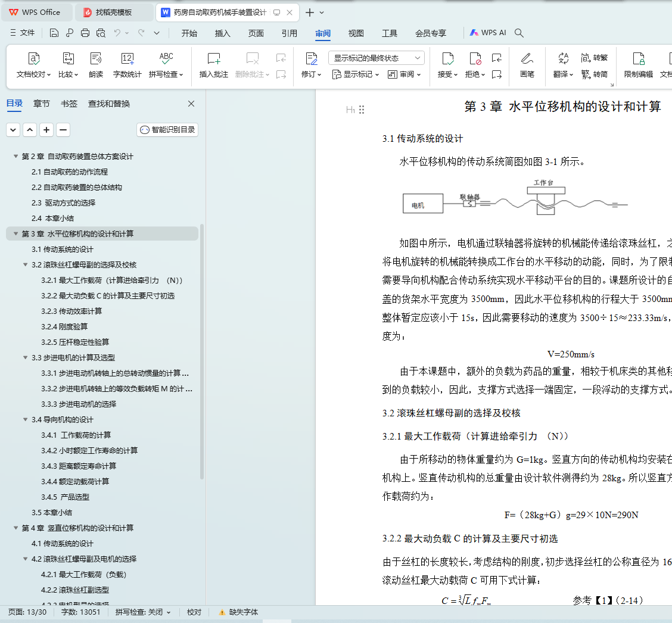Insert a comment with 插入批注

[213, 65]
